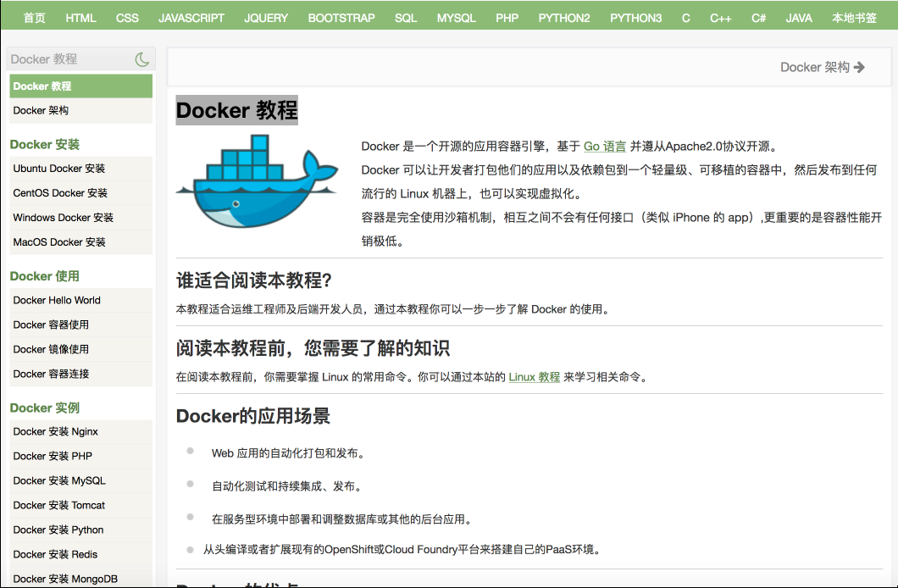Viewport: 898px width, 588px height.
Task: Open MacOS Docker 安装 in sidebar
Action: [x=80, y=242]
